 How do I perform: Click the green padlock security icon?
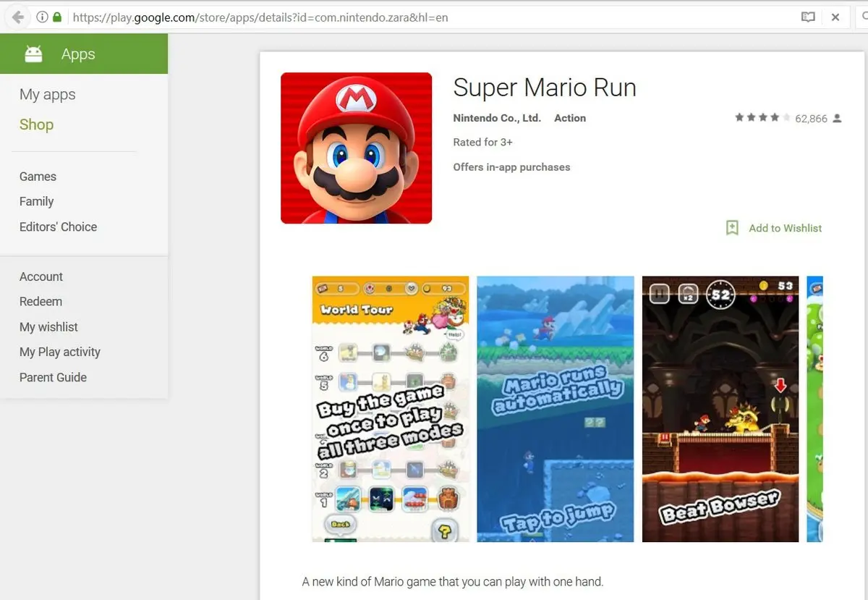coord(57,17)
